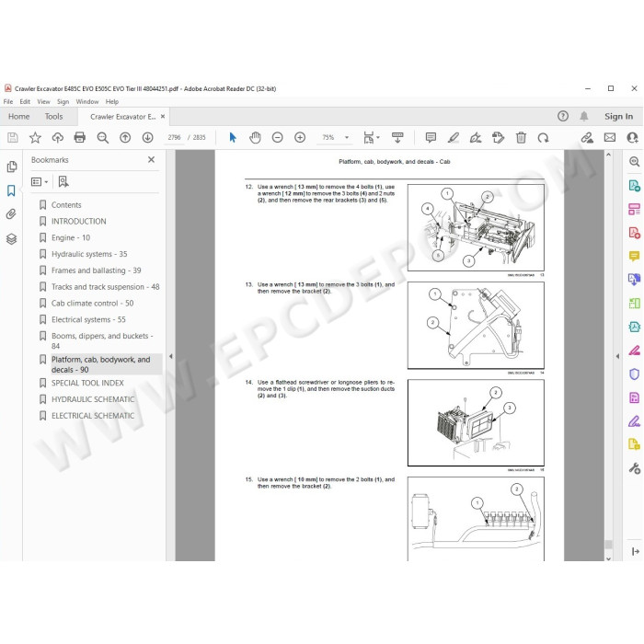Activate the hand pan tool

(255, 138)
